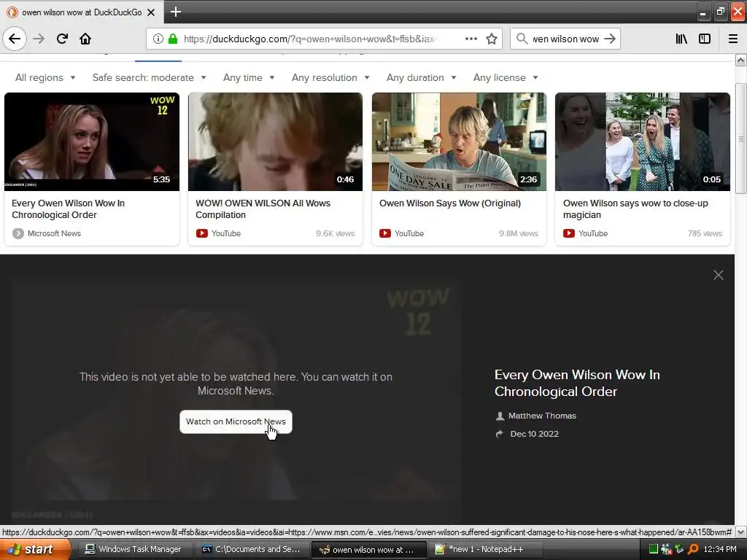Image resolution: width=747 pixels, height=560 pixels.
Task: Toggle the sidebar view icon
Action: point(705,39)
